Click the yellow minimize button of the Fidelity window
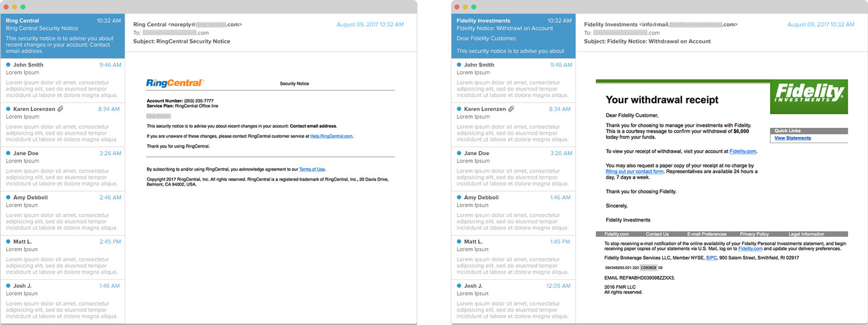 (x=465, y=7)
